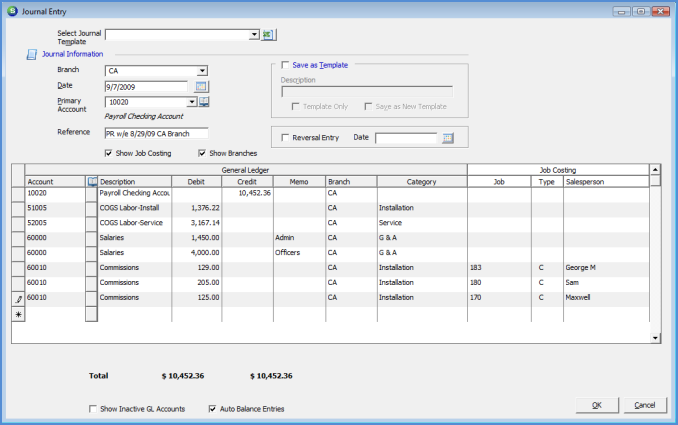The height and width of the screenshot is (425, 678).
Task: Click the new row asterisk marker
Action: (x=18, y=314)
